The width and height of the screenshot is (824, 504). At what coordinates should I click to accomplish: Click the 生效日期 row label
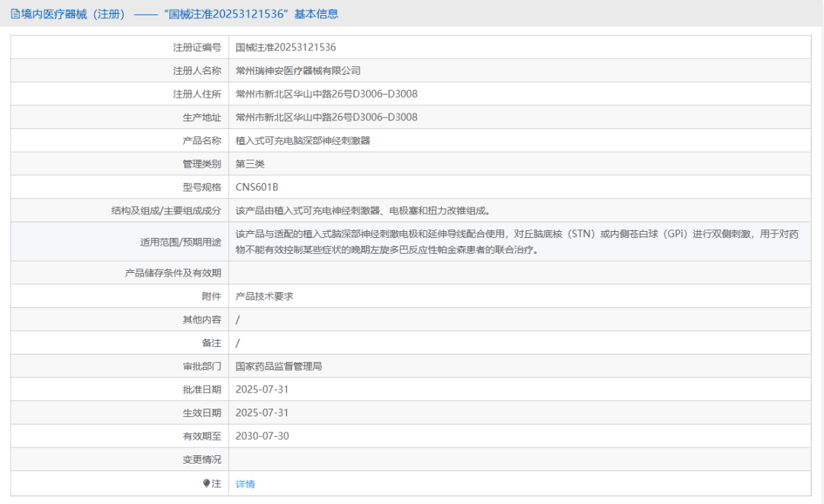[x=201, y=413]
